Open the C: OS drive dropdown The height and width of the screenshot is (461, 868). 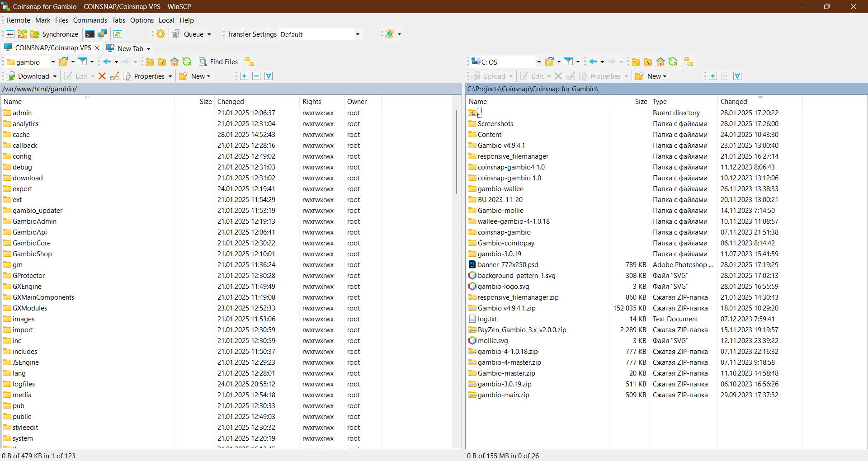tap(539, 62)
